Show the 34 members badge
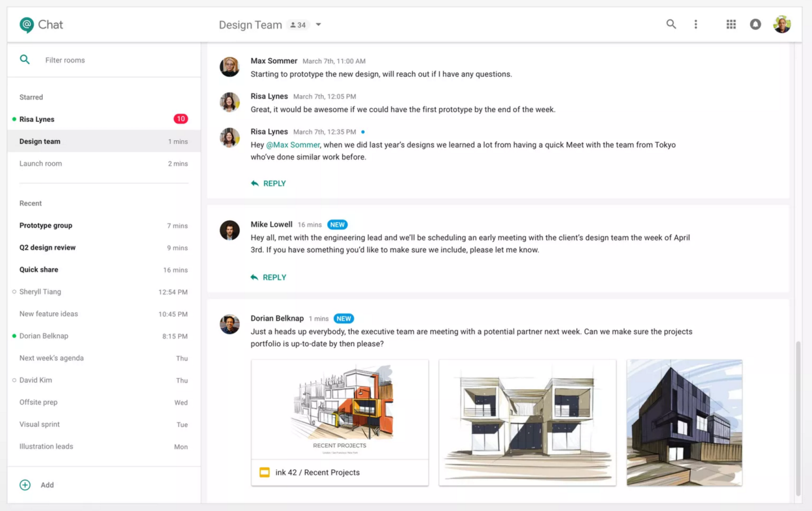The height and width of the screenshot is (511, 812). coord(298,25)
